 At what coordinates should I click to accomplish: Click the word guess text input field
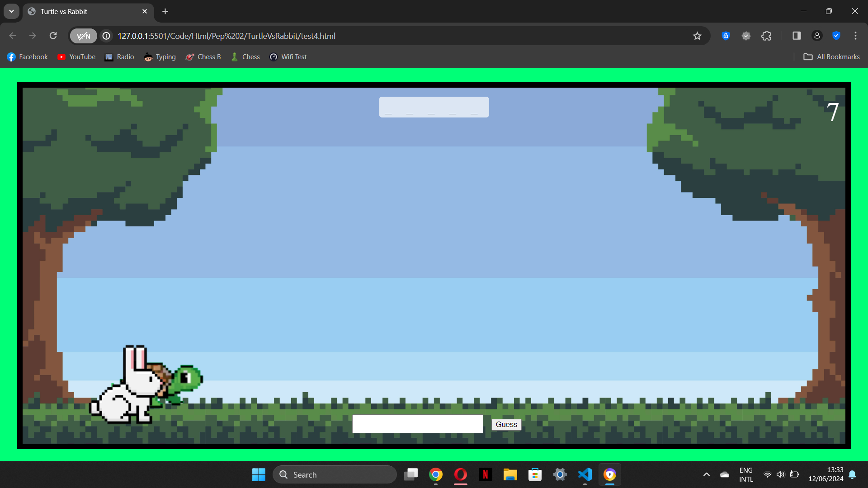click(417, 423)
